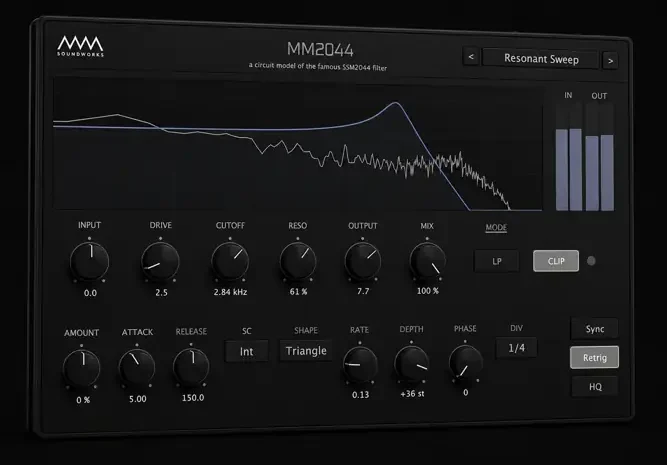
Task: Open the Resonant Sweep preset selector
Action: pyautogui.click(x=541, y=58)
